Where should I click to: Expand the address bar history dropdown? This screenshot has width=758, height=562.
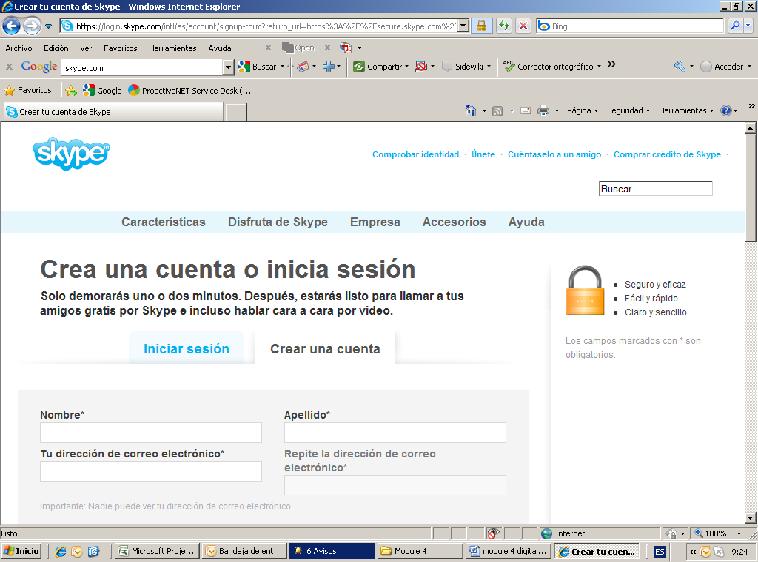coord(463,26)
